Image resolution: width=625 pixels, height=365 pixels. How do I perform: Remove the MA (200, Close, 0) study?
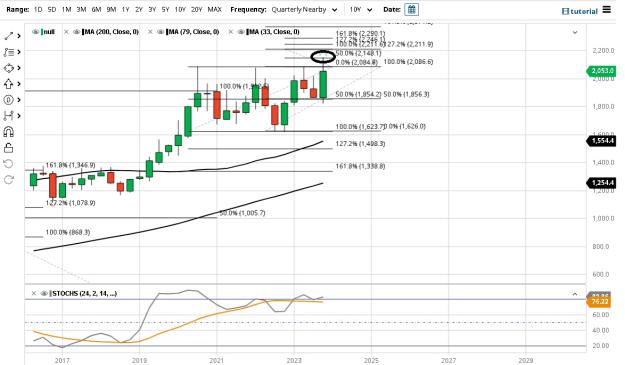67,32
